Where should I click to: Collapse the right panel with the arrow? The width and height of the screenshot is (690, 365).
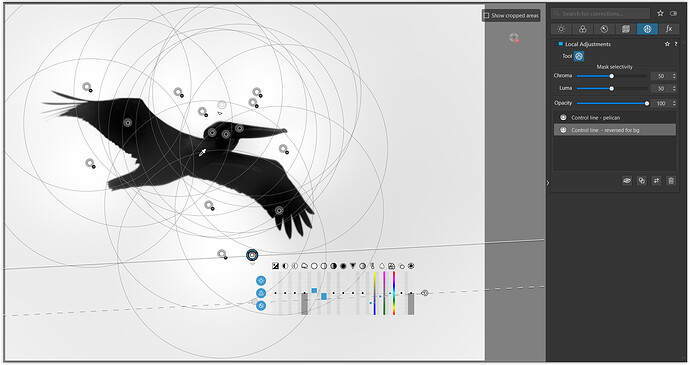[x=548, y=183]
